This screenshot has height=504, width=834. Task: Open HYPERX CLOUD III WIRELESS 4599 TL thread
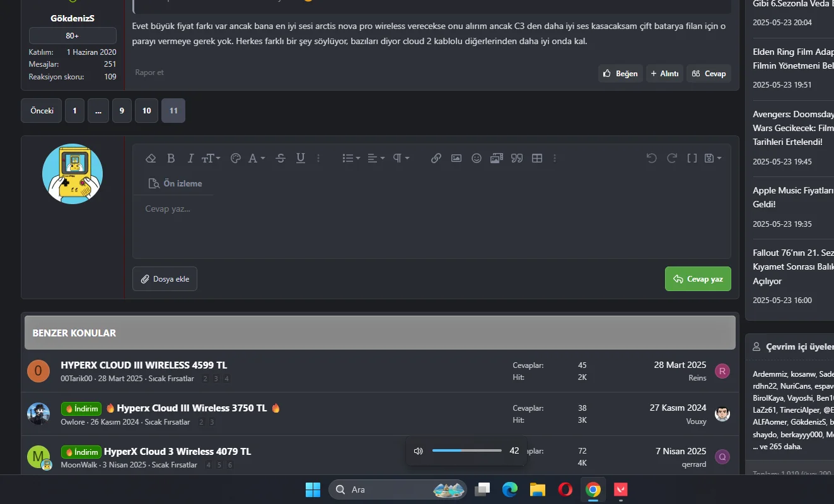tap(144, 365)
